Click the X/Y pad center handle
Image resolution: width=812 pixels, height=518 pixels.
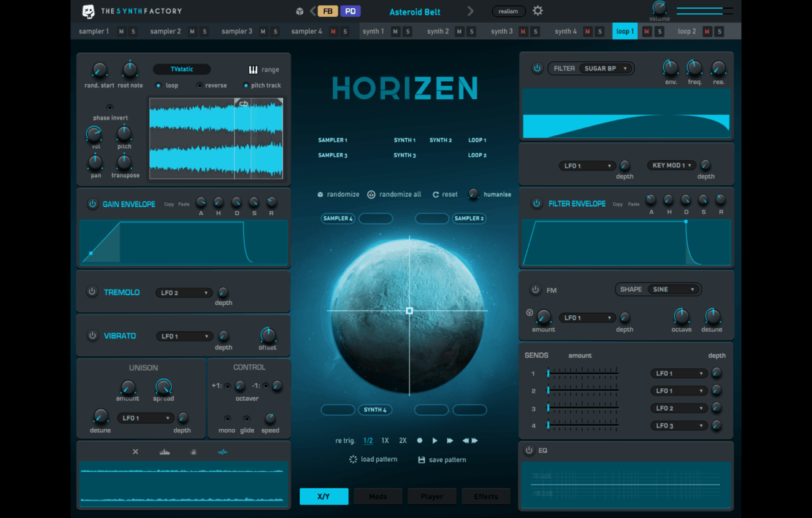click(x=410, y=310)
